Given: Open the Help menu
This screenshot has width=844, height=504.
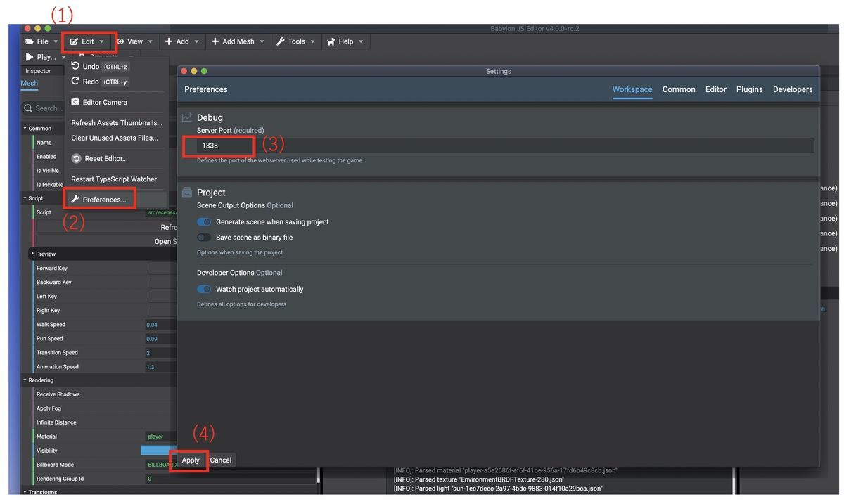Looking at the screenshot, I should tap(345, 41).
